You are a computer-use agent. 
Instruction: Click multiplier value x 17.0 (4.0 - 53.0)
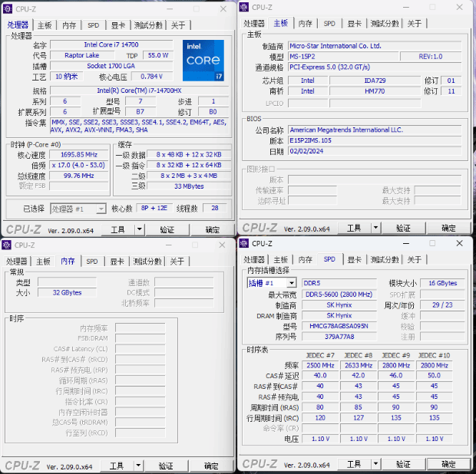tap(79, 165)
